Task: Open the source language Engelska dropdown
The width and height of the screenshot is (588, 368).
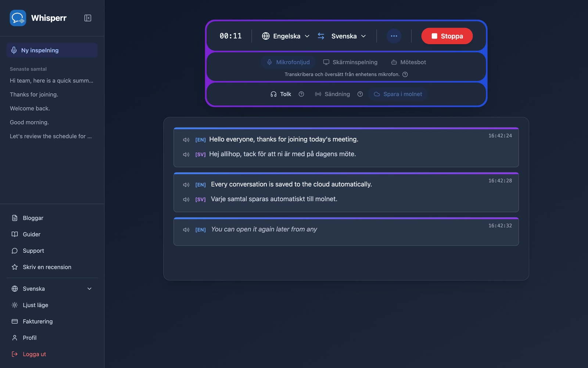Action: point(286,36)
